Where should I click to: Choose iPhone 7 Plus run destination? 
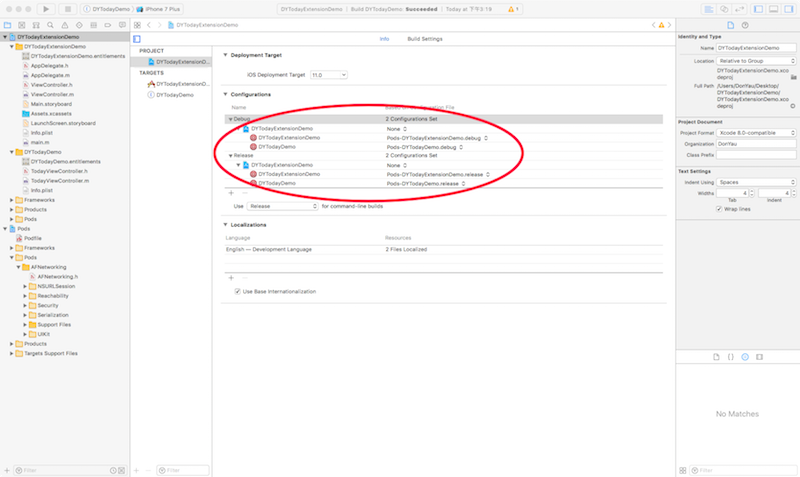coord(158,9)
